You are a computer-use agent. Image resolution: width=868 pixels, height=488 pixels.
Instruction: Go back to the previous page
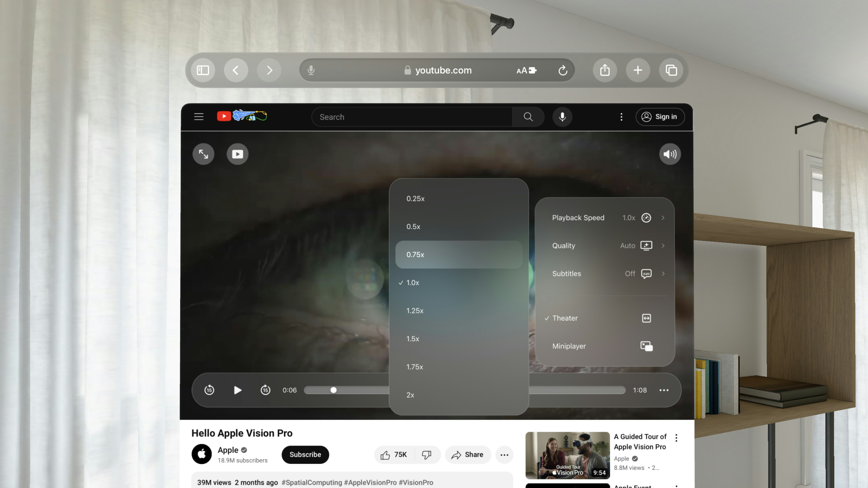point(236,70)
